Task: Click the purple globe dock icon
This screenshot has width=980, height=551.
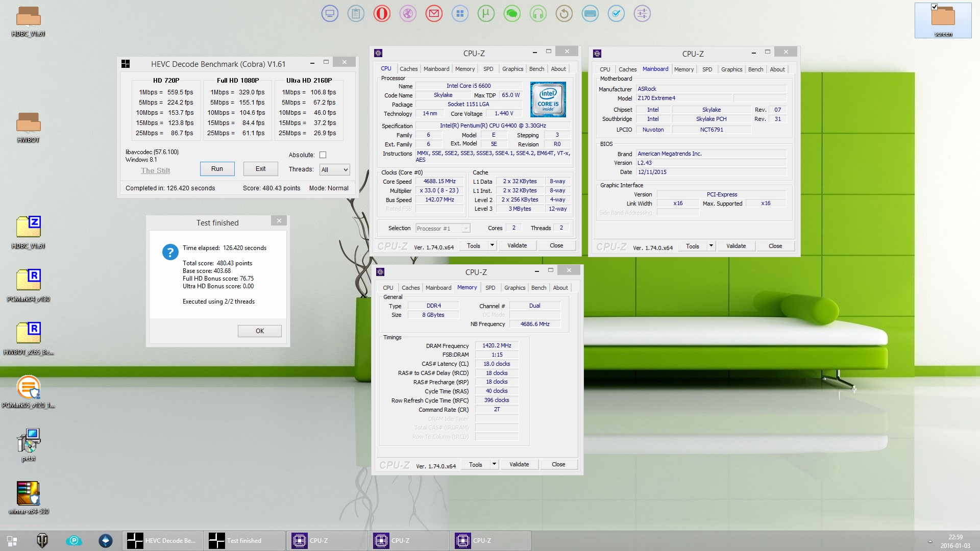Action: 408,14
